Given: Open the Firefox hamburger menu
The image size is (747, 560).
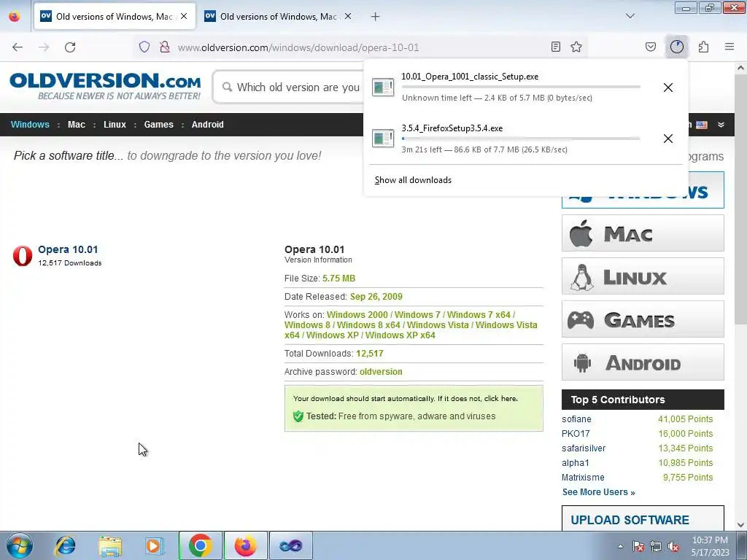Looking at the screenshot, I should tap(729, 47).
